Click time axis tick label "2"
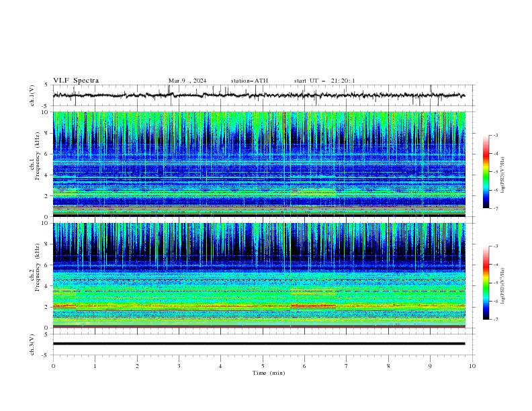This screenshot has width=532, height=411. click(x=137, y=366)
